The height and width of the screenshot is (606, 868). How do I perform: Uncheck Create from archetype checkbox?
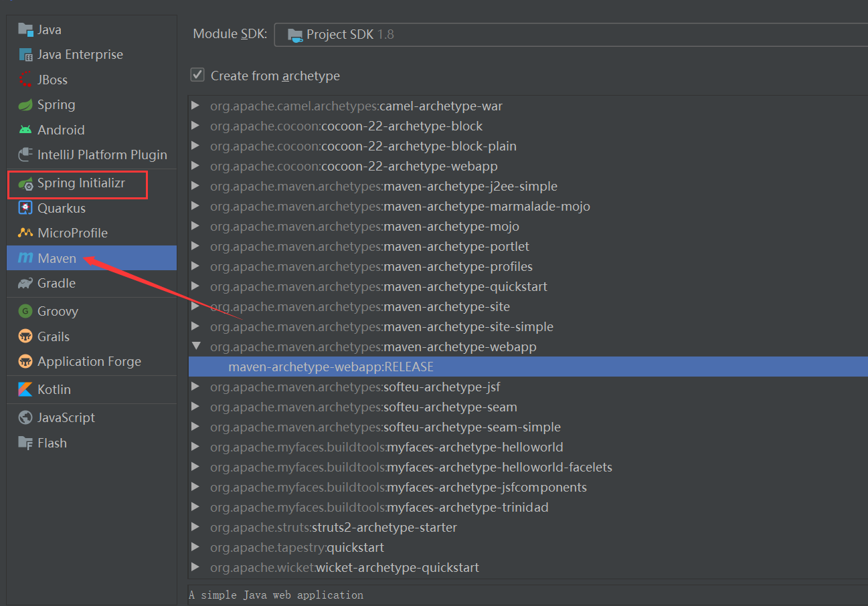pyautogui.click(x=197, y=75)
